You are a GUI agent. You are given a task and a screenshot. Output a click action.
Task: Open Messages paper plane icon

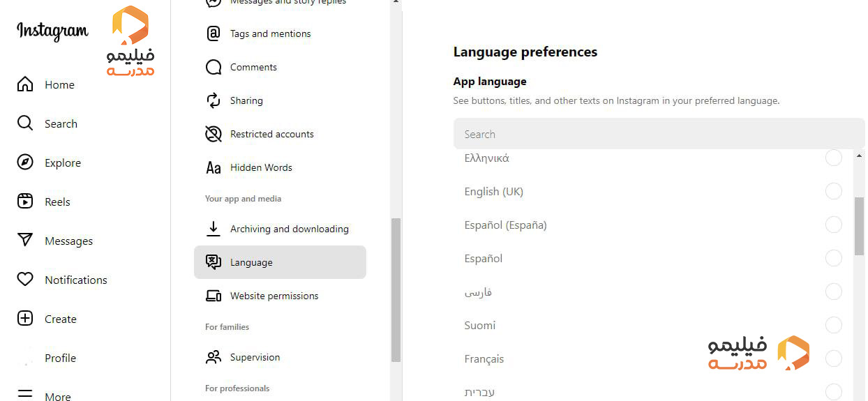click(x=25, y=241)
